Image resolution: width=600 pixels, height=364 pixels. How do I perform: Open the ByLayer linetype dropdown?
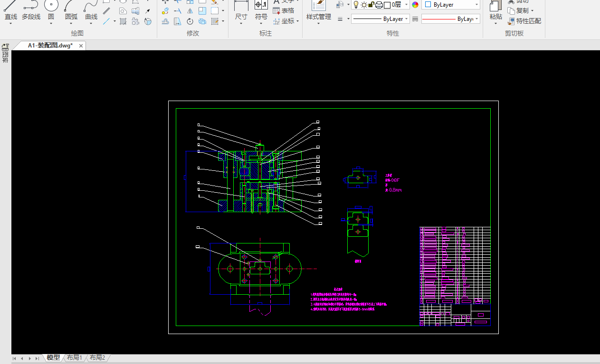[381, 19]
